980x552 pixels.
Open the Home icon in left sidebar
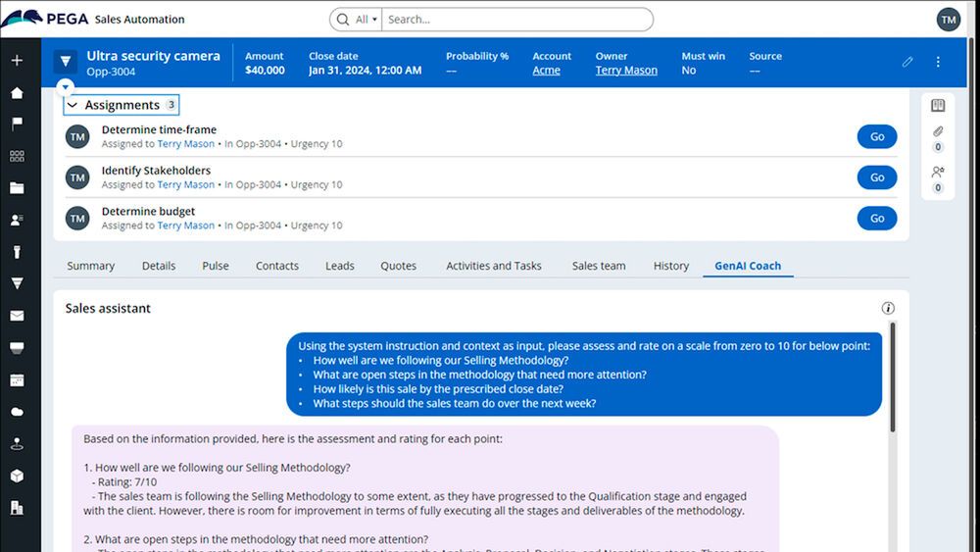[x=17, y=93]
